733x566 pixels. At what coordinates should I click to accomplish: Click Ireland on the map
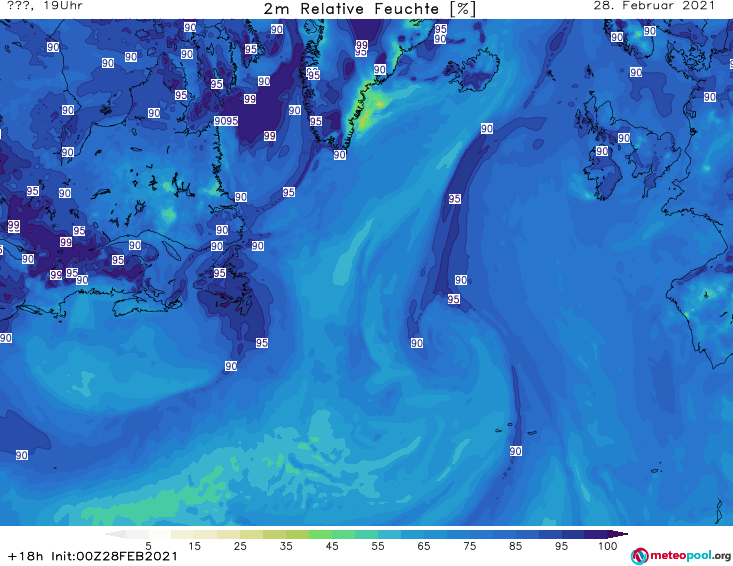point(603,175)
